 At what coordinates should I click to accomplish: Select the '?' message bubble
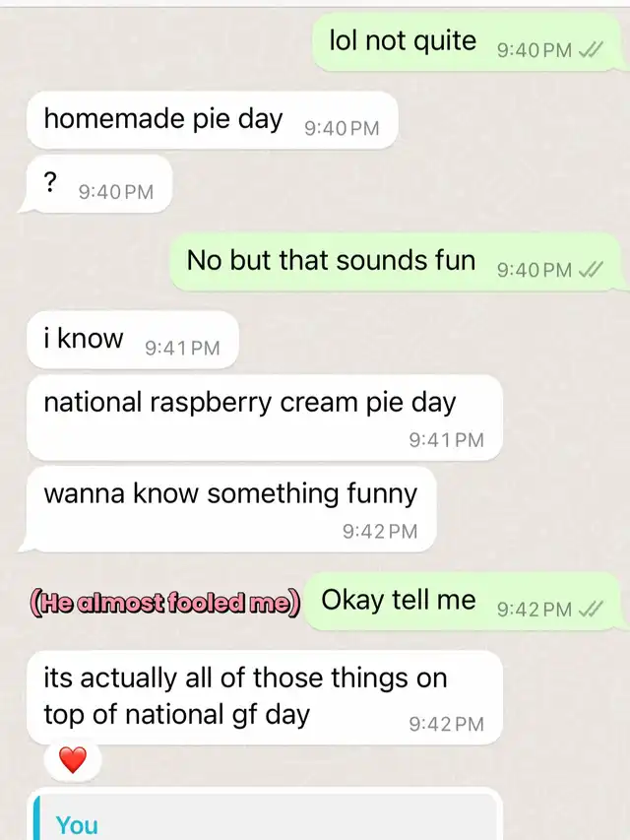pyautogui.click(x=95, y=184)
